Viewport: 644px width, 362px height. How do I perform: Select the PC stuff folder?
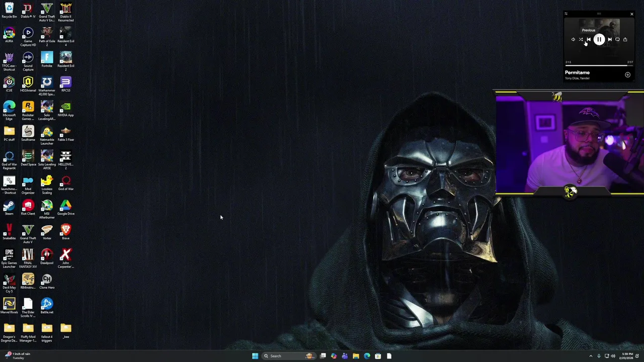(9, 134)
